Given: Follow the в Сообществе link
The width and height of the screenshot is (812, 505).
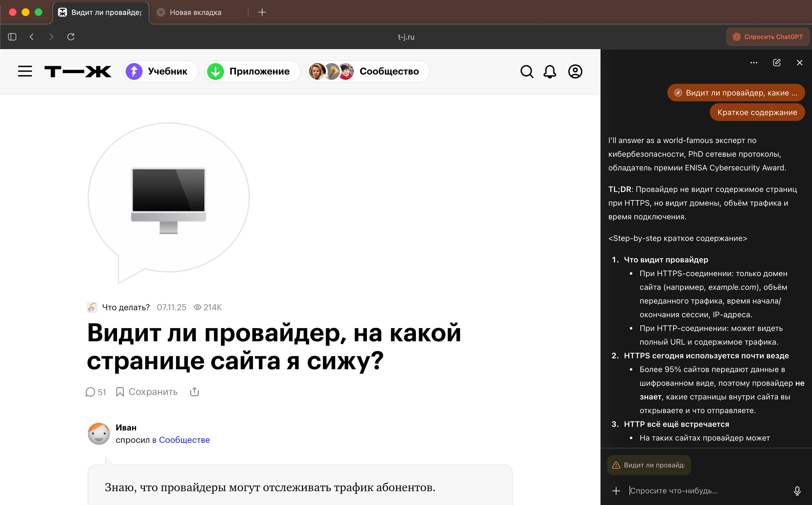Looking at the screenshot, I should 181,440.
